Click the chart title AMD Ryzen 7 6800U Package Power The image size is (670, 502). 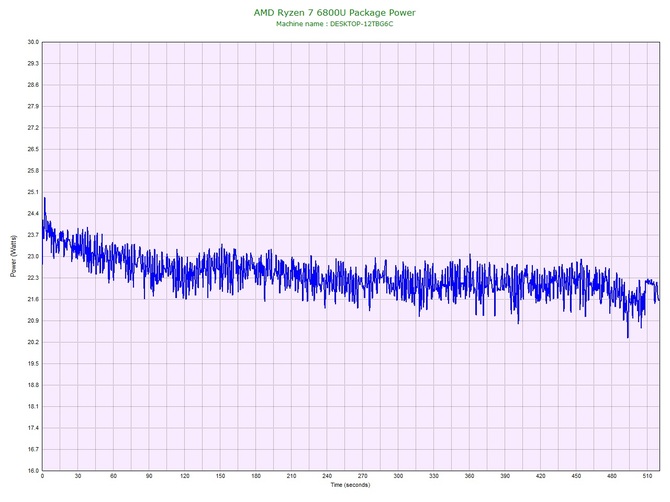point(335,12)
